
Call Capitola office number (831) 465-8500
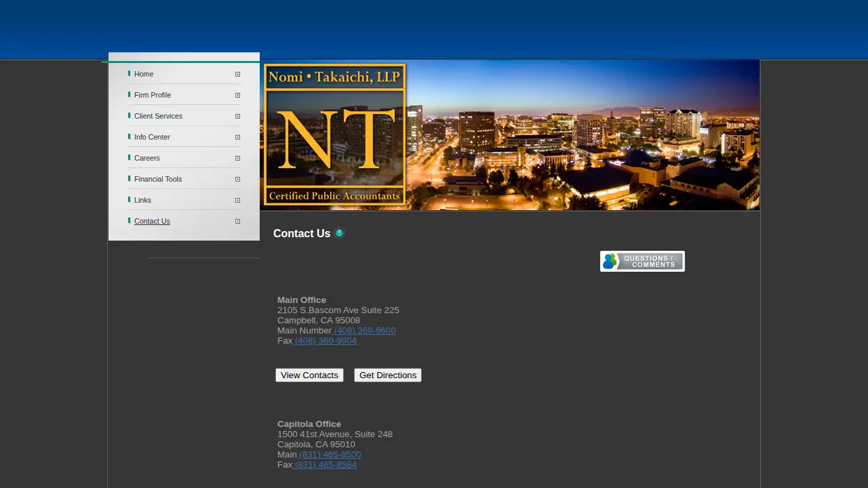point(330,455)
